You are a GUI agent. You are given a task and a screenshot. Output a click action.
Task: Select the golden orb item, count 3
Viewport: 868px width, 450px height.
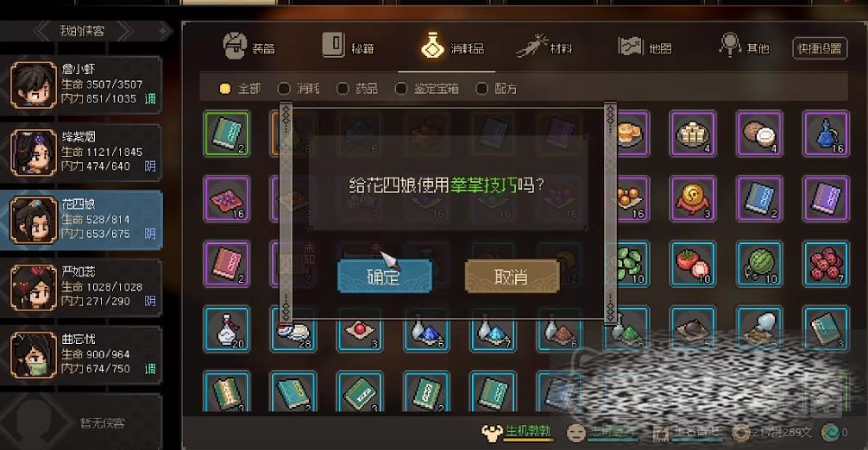tap(692, 199)
